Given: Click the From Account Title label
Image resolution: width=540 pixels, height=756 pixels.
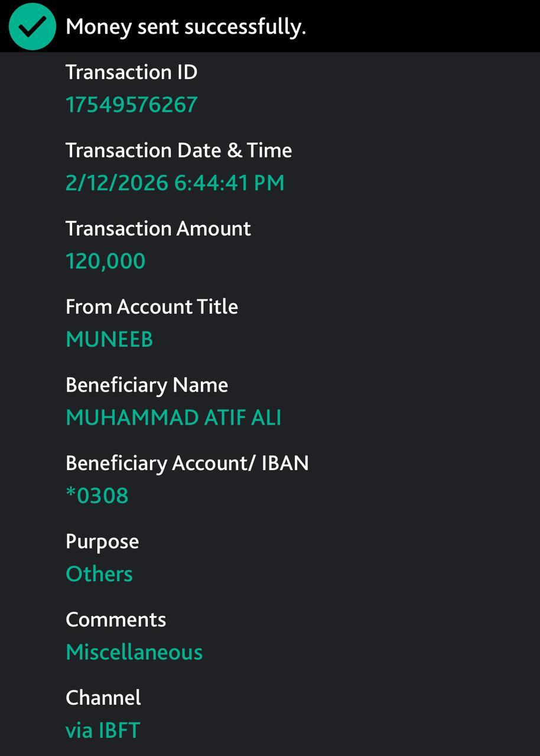Looking at the screenshot, I should coord(151,307).
